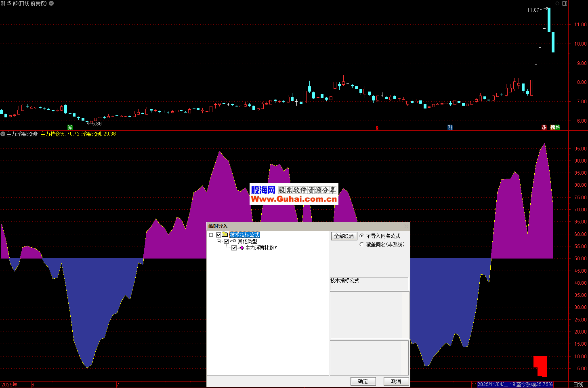Collapse the 技术指标公式 tree node
Screen dimensions: 588x388
coord(211,235)
